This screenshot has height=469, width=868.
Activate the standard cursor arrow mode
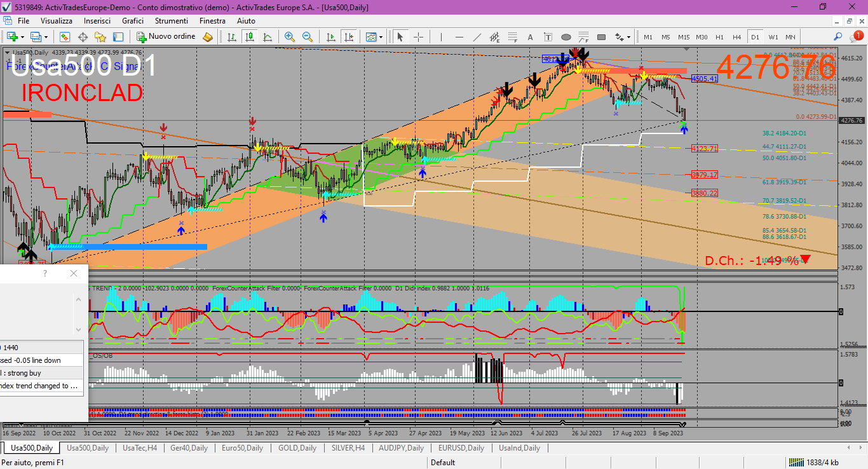[400, 37]
